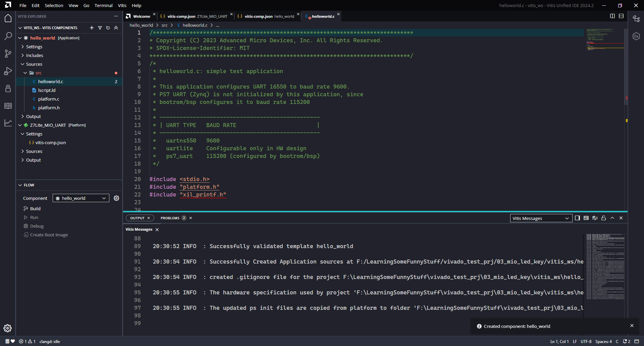Screen dimensions: 644x346
Task: Open vitis-comp.json under platform Settings
Action: 51,142
